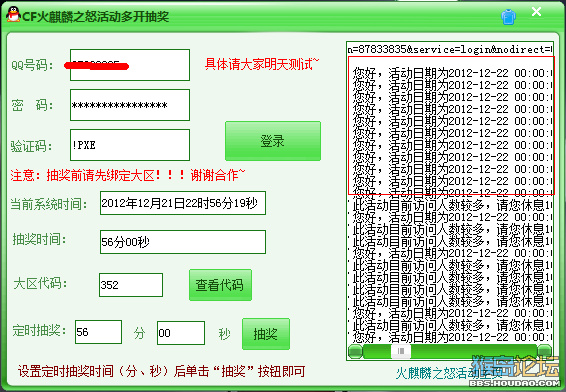Click the top log line with service=login
Viewport: 566px width, 392px height.
tap(450, 49)
